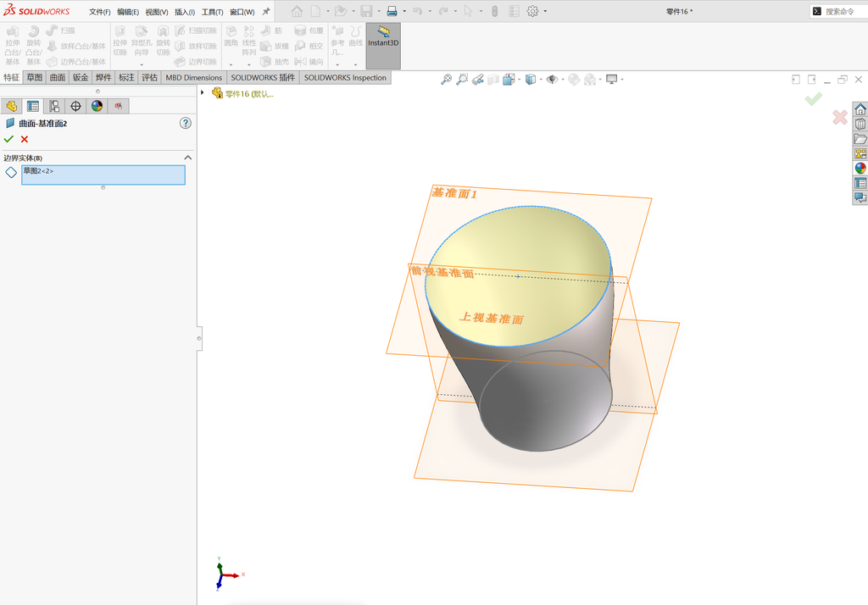This screenshot has height=605, width=868.
Task: Open the DisplayManager color ball tab
Action: point(97,106)
